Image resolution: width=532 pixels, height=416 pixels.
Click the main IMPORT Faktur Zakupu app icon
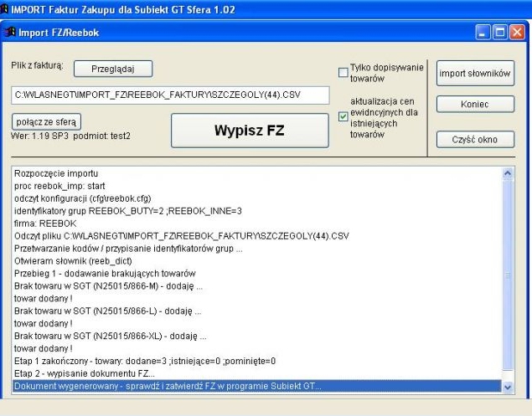[3, 9]
